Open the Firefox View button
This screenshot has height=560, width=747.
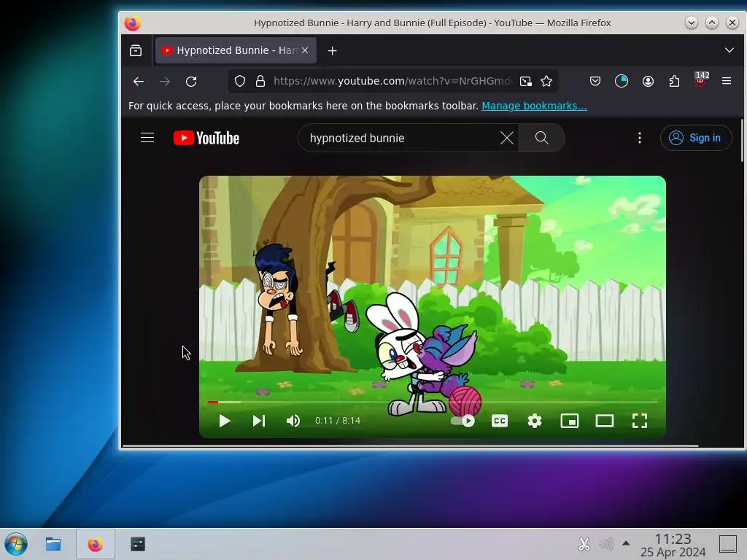coord(136,50)
